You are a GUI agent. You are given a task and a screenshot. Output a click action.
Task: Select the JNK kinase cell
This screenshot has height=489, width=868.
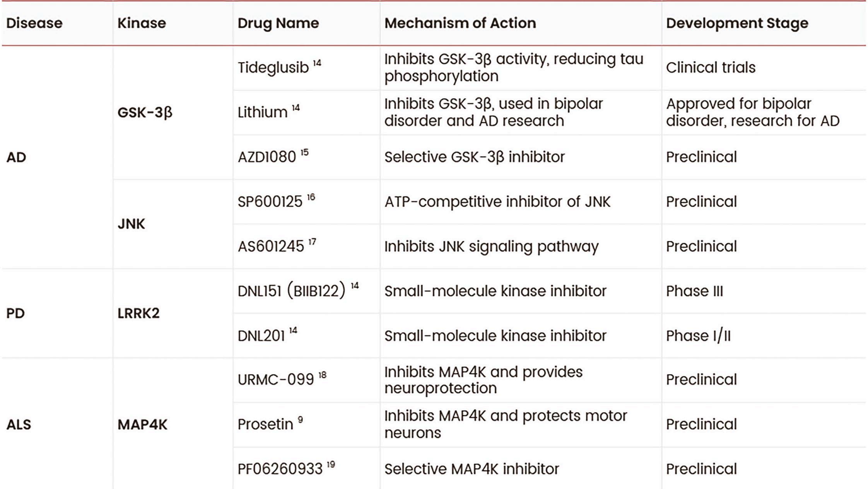pos(131,224)
